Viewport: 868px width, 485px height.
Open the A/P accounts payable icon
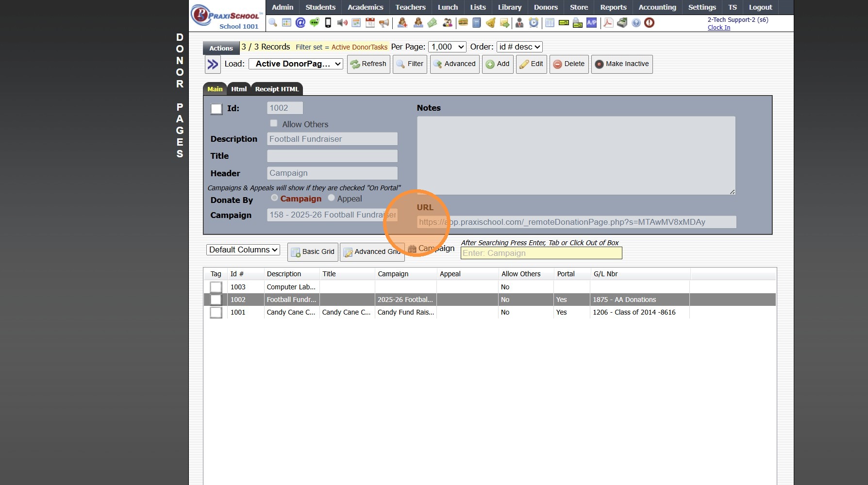(591, 23)
